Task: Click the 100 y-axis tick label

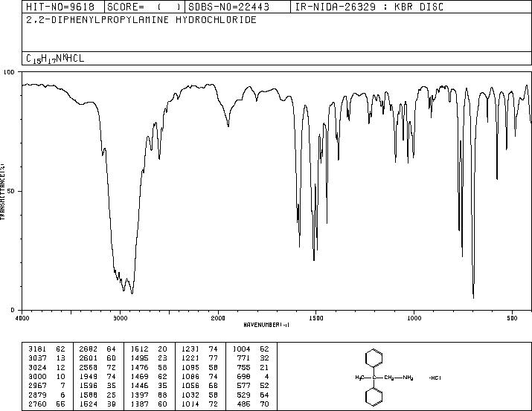Action: pyautogui.click(x=9, y=72)
